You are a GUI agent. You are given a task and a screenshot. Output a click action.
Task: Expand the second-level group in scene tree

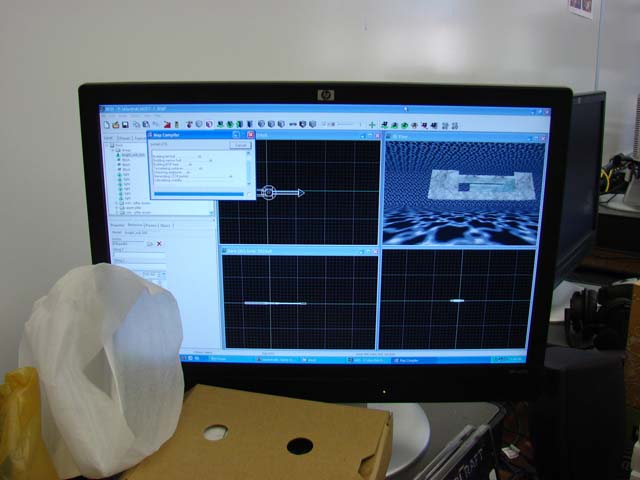coord(113,152)
